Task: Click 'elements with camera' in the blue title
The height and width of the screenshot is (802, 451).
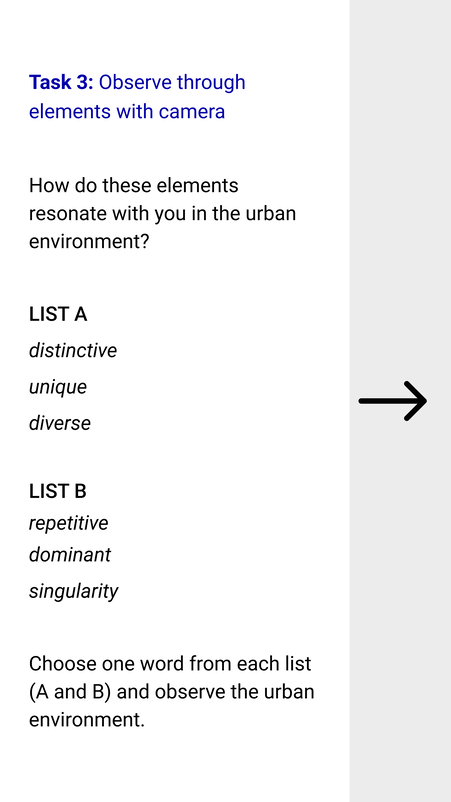Action: 127,111
